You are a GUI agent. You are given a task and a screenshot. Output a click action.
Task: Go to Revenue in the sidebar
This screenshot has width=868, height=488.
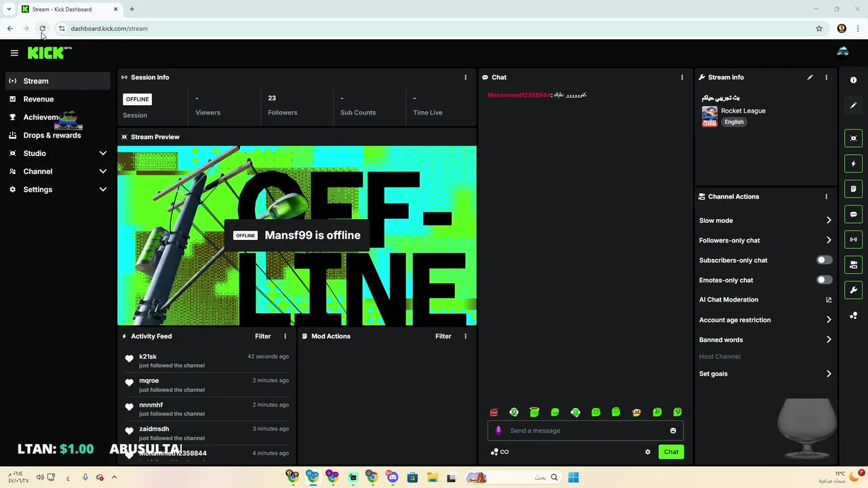click(x=58, y=99)
